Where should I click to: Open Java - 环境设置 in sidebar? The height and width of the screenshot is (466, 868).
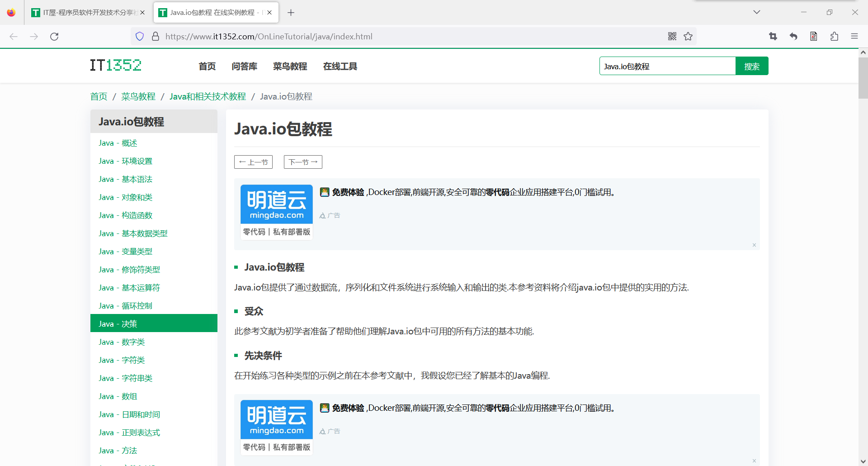click(154, 161)
